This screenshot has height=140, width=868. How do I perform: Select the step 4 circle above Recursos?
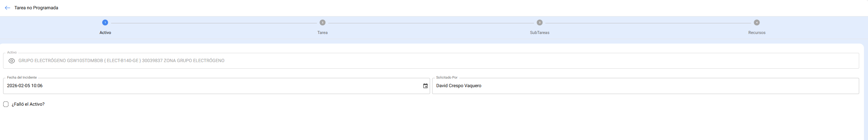click(757, 23)
